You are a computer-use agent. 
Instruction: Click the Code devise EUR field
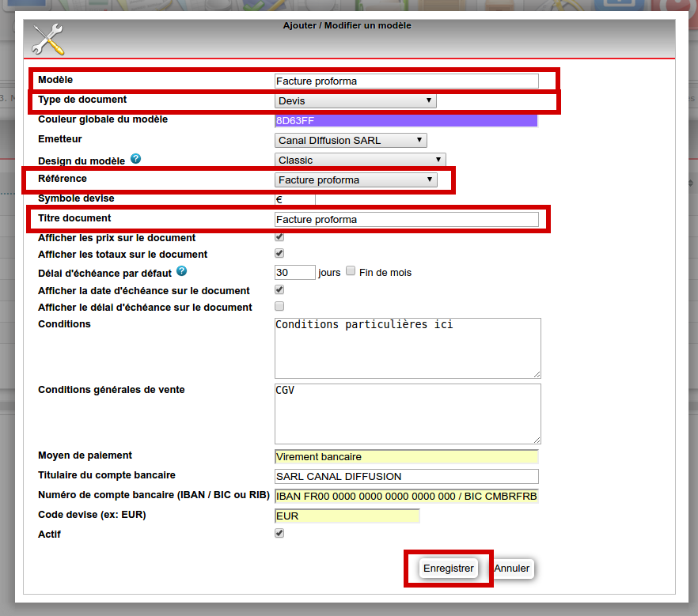click(x=347, y=516)
